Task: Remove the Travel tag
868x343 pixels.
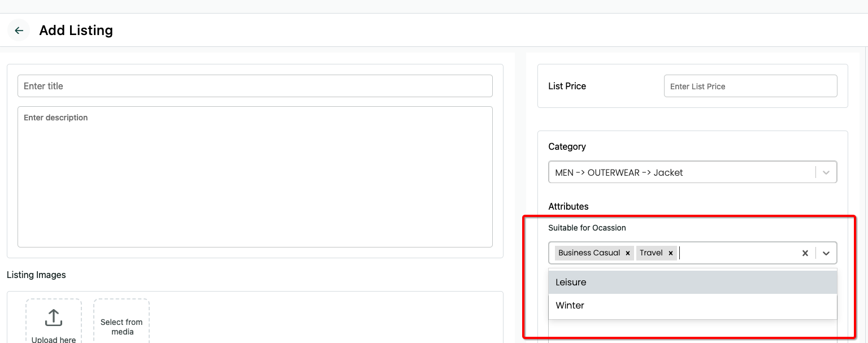Action: (x=671, y=253)
